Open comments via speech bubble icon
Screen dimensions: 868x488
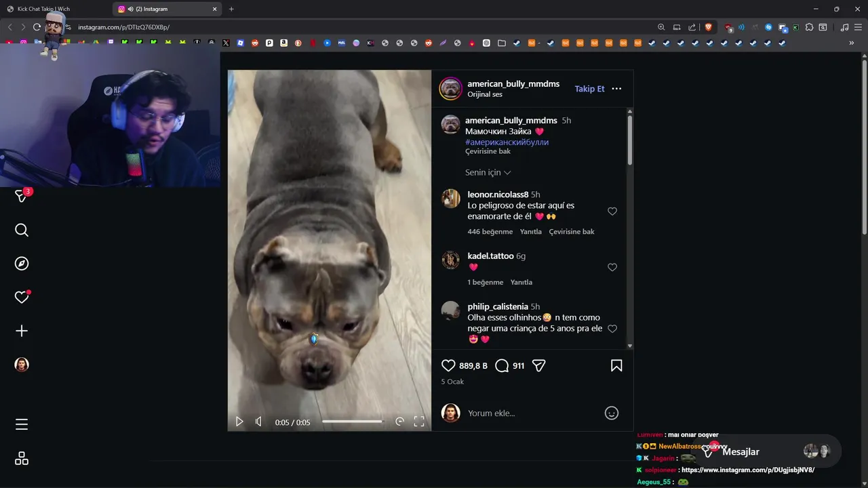click(x=502, y=365)
